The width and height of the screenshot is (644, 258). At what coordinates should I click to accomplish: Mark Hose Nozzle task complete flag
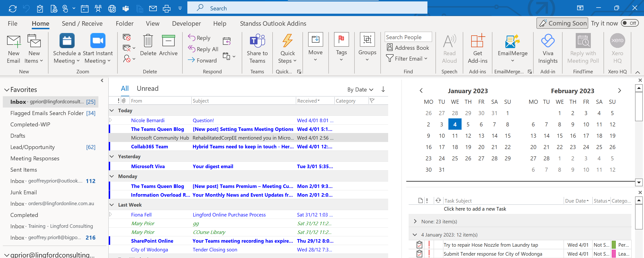click(419, 245)
